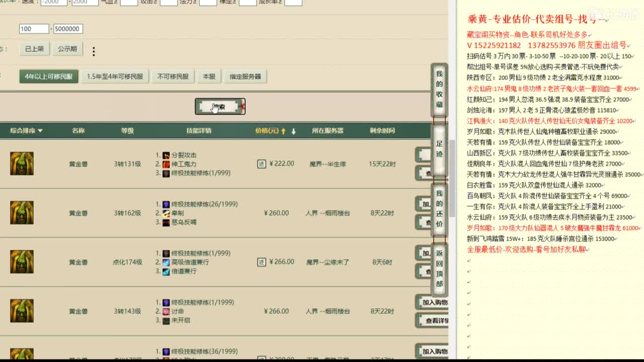Click the 慈乌反哺 skill icon
Viewport: 644px width, 362px height.
(166, 223)
